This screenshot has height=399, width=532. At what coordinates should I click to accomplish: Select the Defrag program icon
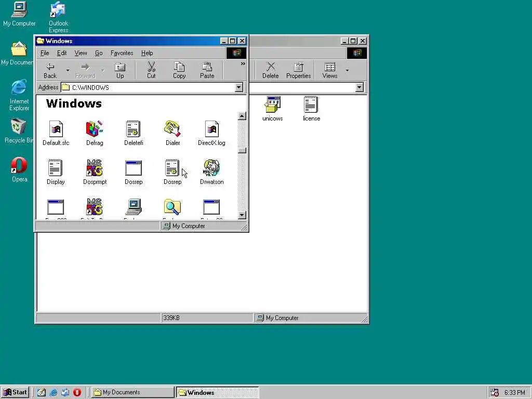click(95, 129)
